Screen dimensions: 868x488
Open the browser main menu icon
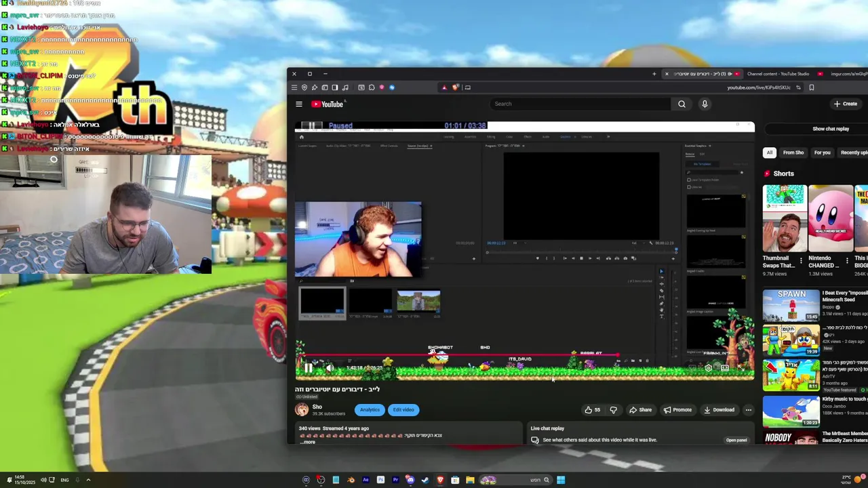coord(294,87)
